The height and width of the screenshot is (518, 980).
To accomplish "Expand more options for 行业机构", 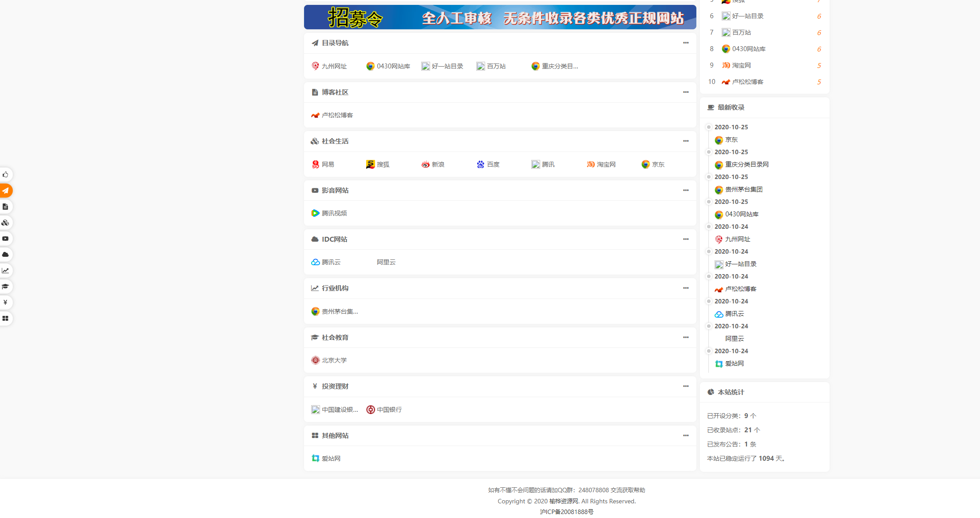I will [x=686, y=288].
